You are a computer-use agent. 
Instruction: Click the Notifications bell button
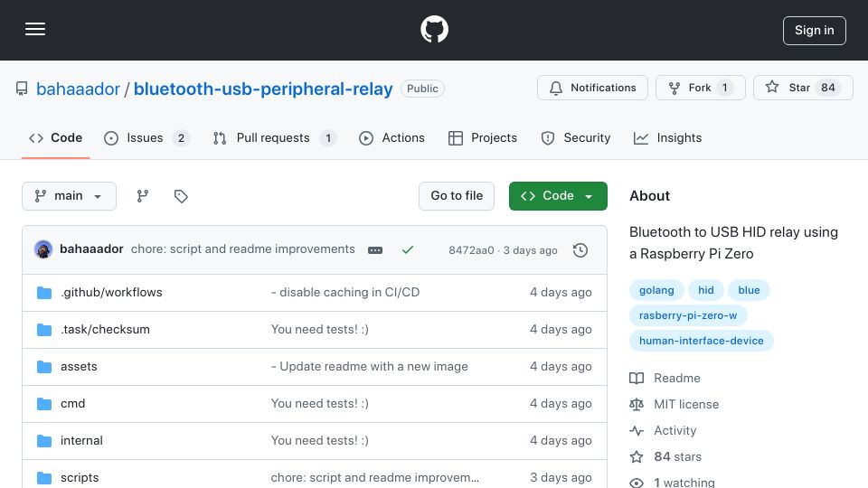click(x=592, y=88)
